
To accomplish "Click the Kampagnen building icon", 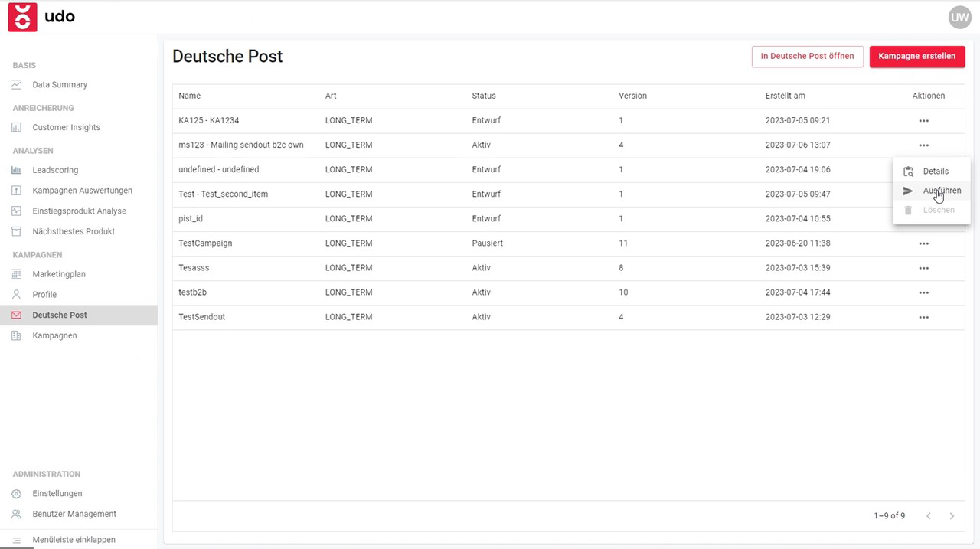I will point(16,335).
